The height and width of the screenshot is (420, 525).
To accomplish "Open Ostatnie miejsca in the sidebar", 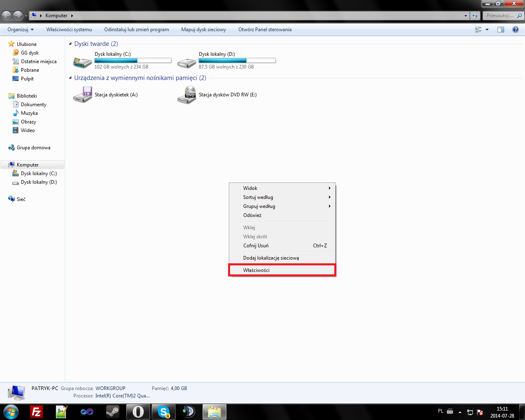I will click(34, 62).
